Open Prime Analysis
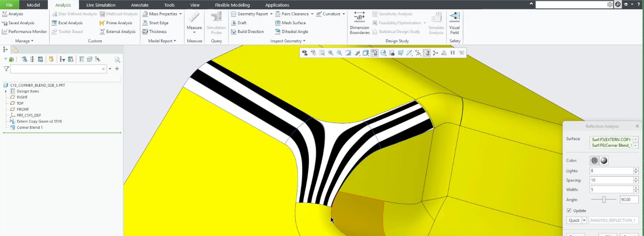 (x=116, y=23)
